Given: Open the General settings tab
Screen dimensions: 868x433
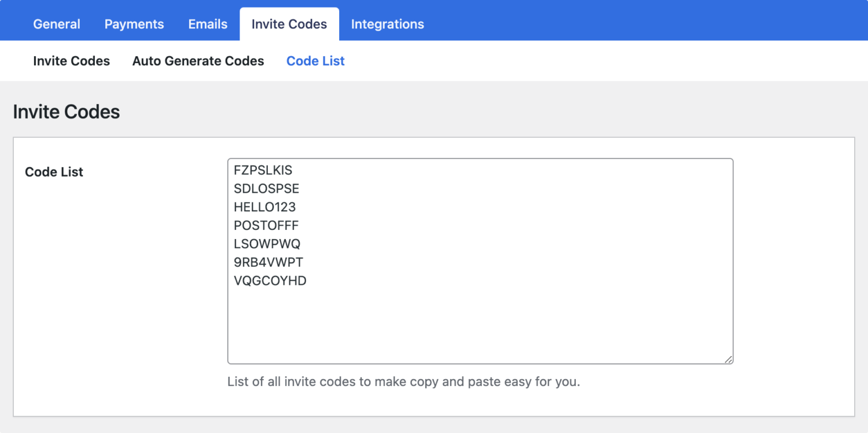Looking at the screenshot, I should [x=57, y=24].
